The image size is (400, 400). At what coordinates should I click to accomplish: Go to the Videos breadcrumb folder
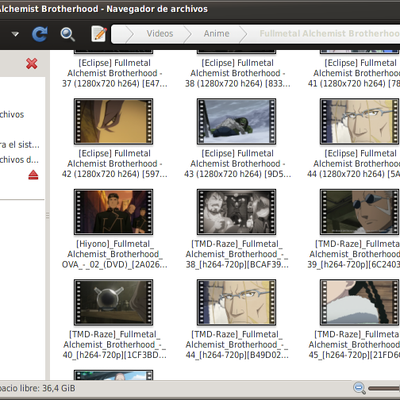tap(160, 34)
